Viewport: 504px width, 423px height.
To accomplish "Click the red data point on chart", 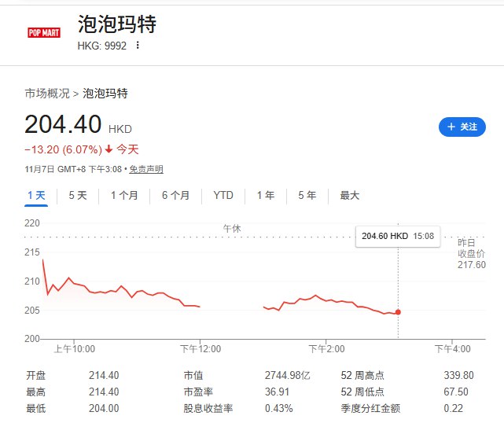I will [x=398, y=312].
